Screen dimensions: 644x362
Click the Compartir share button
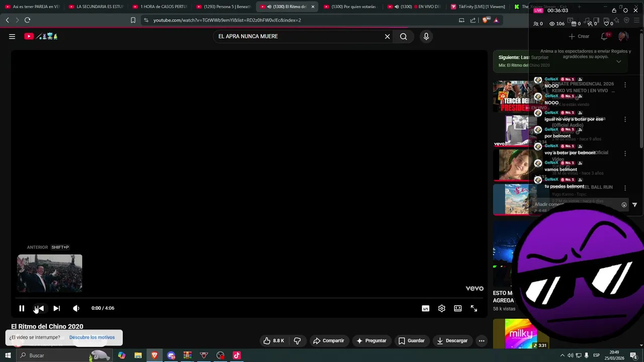tap(329, 340)
